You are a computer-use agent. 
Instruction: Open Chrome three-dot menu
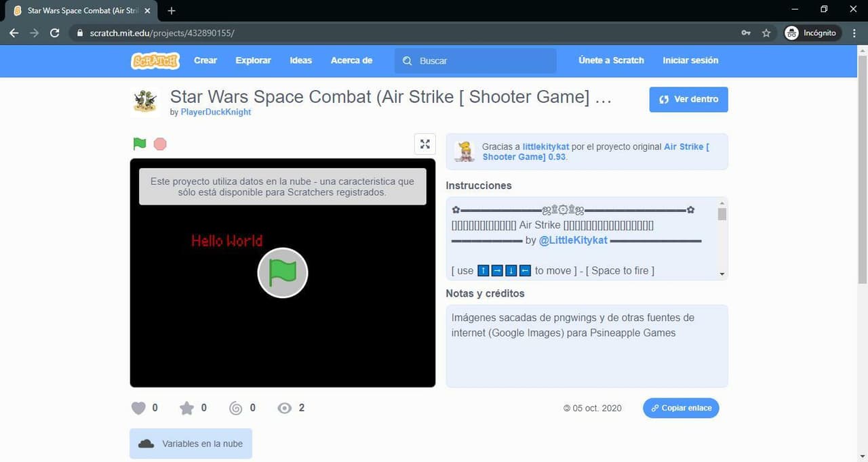(x=854, y=33)
